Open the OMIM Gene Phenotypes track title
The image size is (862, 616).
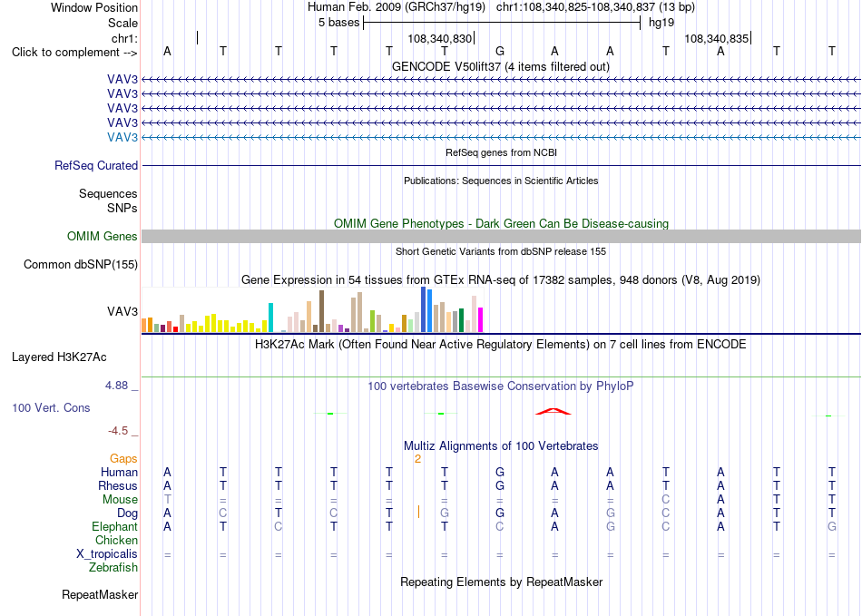[x=501, y=224]
